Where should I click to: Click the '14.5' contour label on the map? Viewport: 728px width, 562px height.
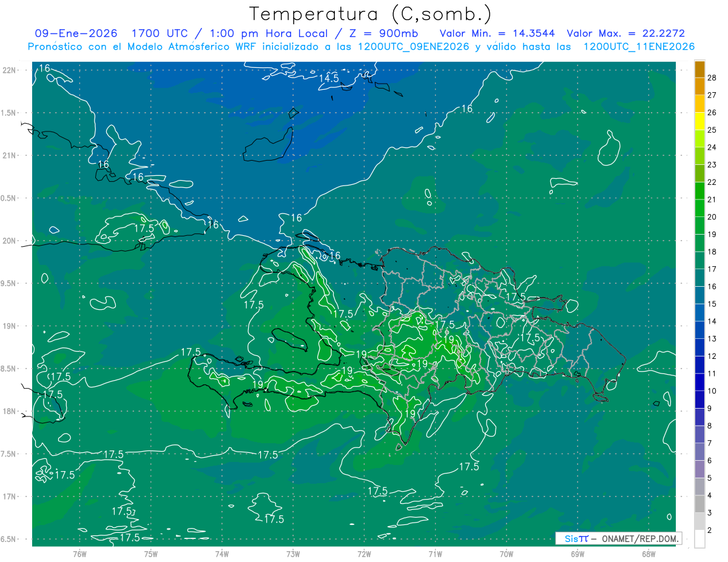click(329, 79)
